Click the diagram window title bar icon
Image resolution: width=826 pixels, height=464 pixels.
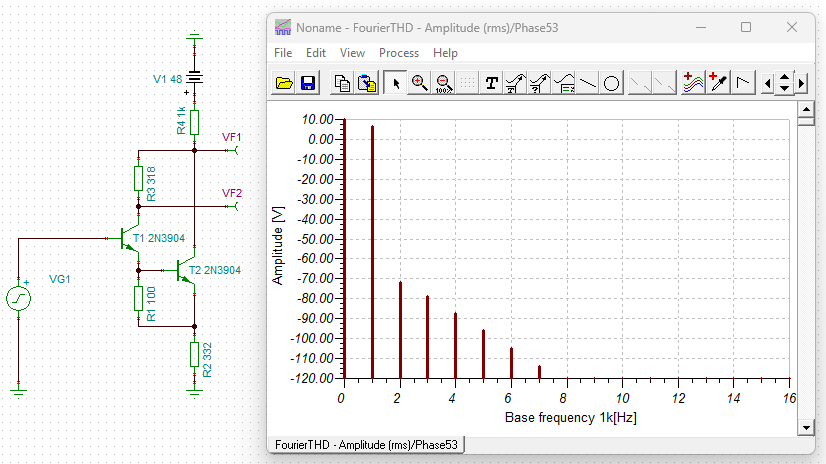tap(283, 27)
